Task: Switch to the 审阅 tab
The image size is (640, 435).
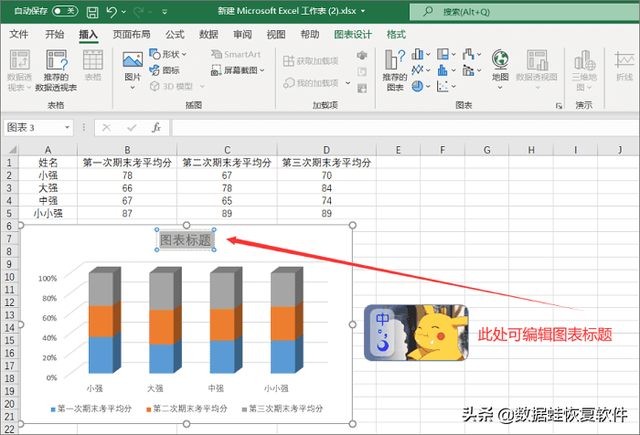Action: (242, 35)
